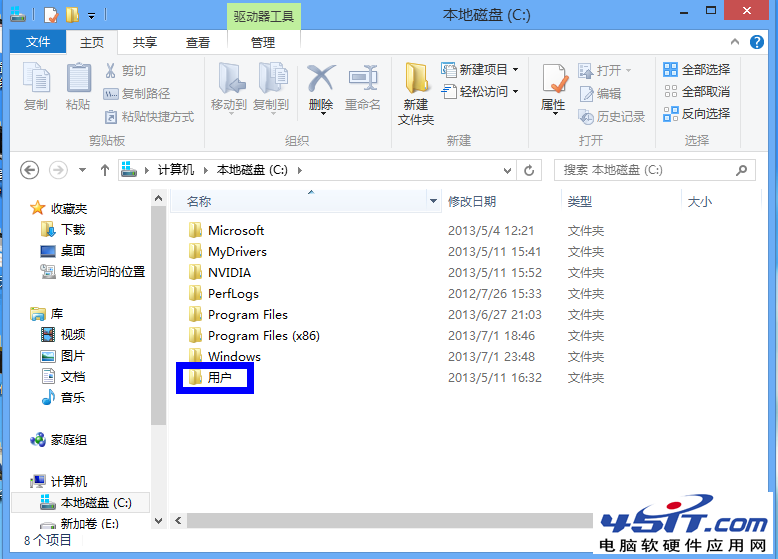The width and height of the screenshot is (778, 559).
Task: Click Copy path (复制路径)
Action: pos(137,93)
